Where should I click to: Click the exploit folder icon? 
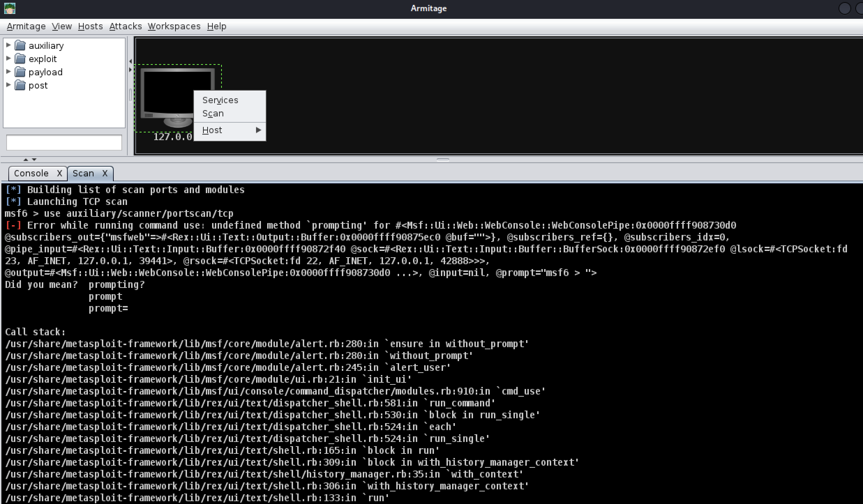20,59
